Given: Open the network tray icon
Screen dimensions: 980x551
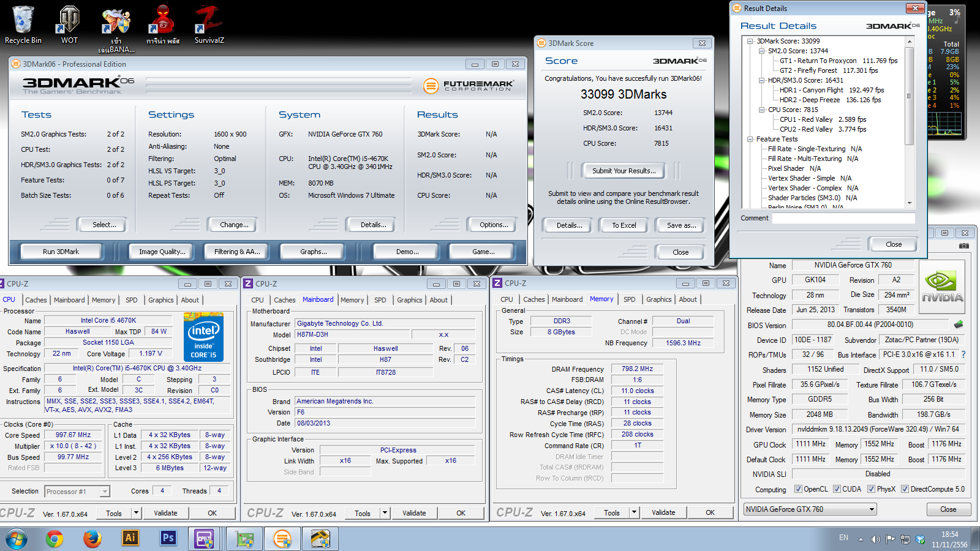Looking at the screenshot, I should 905,539.
